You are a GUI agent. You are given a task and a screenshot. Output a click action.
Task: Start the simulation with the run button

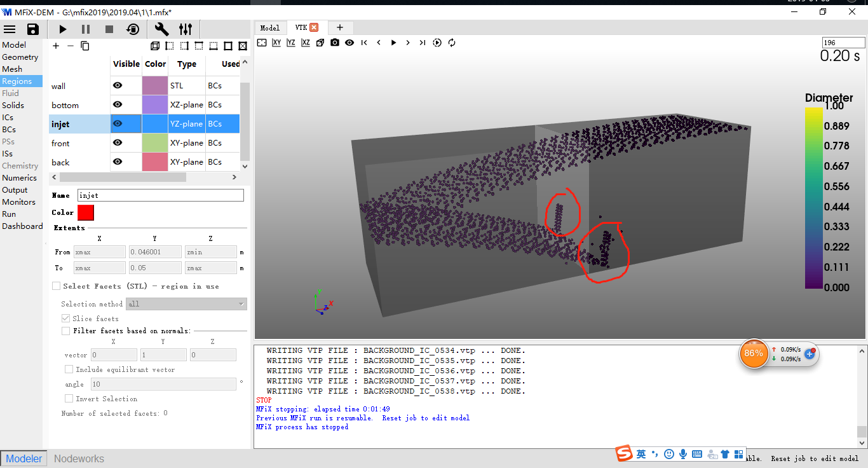pyautogui.click(x=62, y=29)
